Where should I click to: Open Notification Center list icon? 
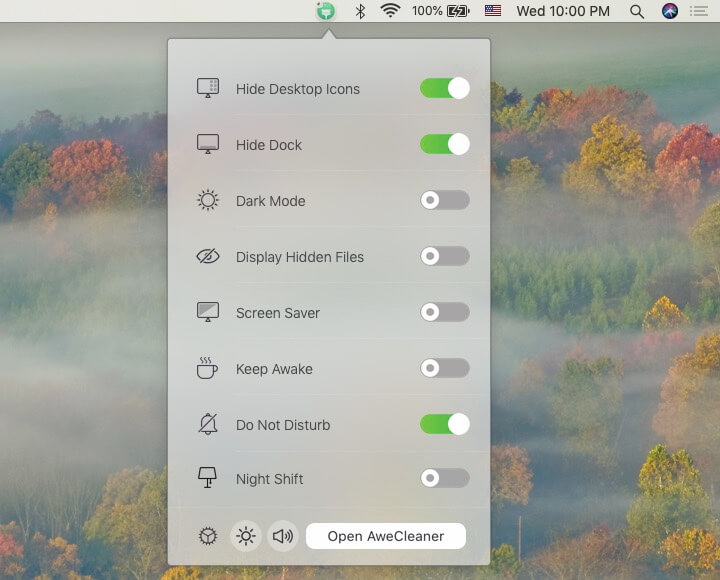(699, 12)
